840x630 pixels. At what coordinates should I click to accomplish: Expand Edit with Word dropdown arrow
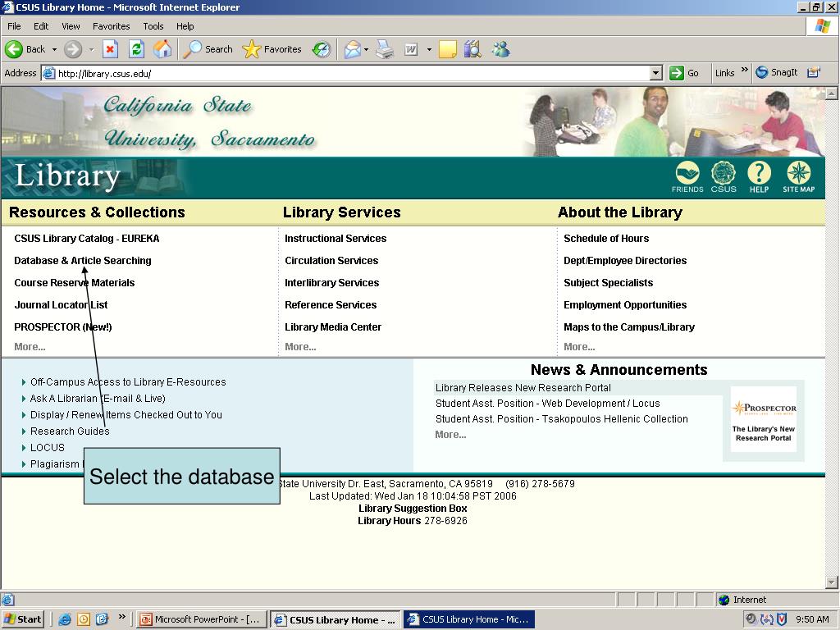(x=429, y=49)
